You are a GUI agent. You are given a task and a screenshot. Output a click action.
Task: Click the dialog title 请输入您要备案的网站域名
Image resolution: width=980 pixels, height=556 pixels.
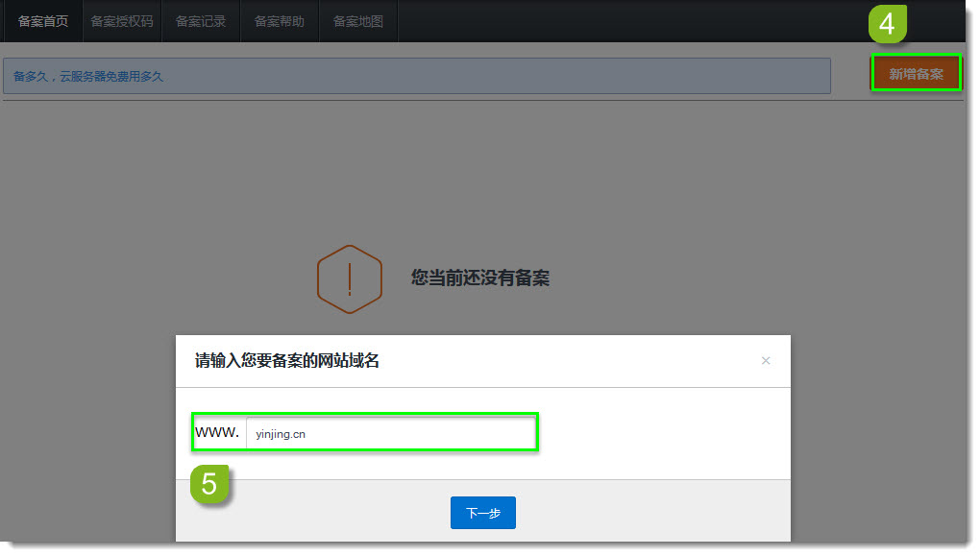coord(287,361)
